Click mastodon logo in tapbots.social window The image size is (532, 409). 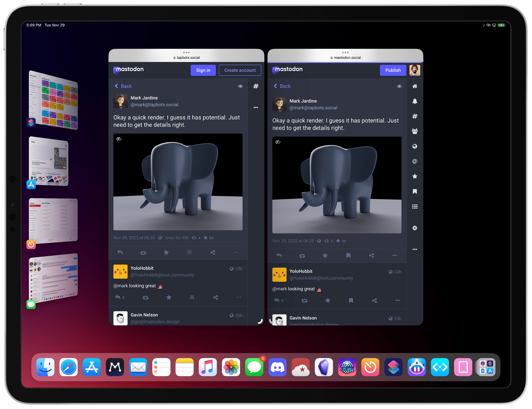click(x=128, y=70)
